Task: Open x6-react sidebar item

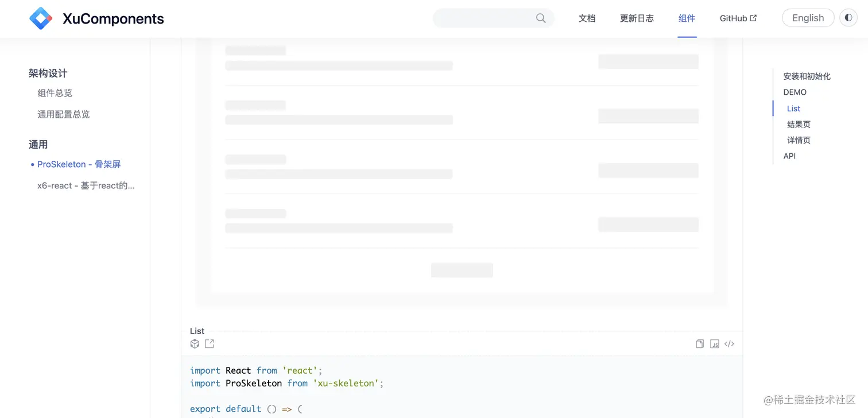Action: click(x=86, y=185)
